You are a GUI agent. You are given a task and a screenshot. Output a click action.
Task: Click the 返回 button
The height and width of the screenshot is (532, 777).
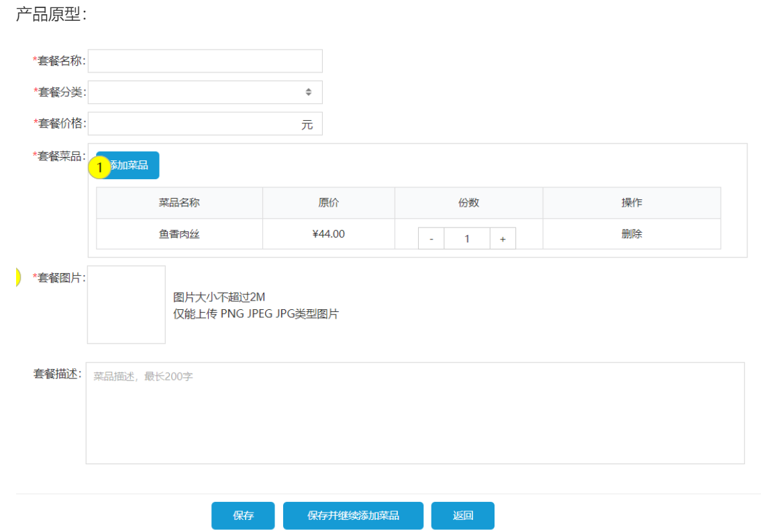click(463, 516)
